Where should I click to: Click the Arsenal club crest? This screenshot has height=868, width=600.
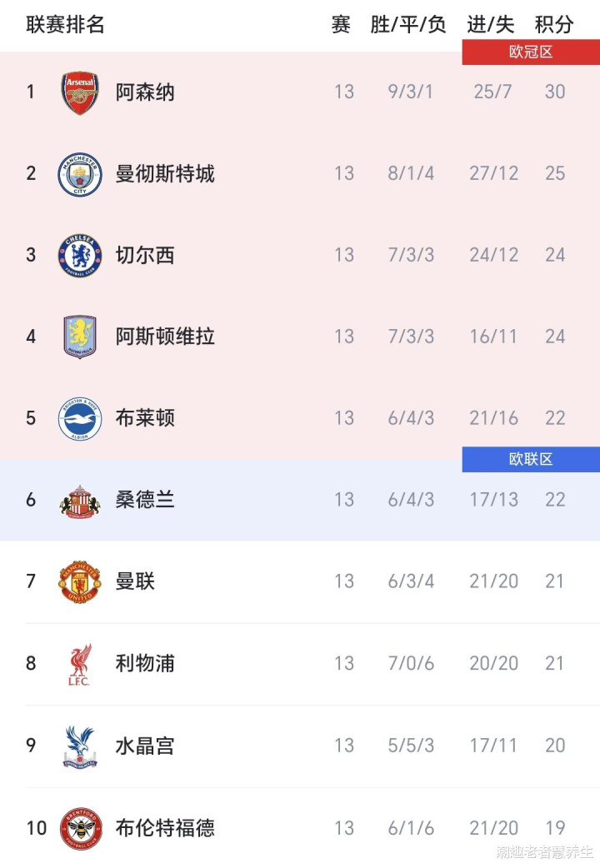click(80, 92)
